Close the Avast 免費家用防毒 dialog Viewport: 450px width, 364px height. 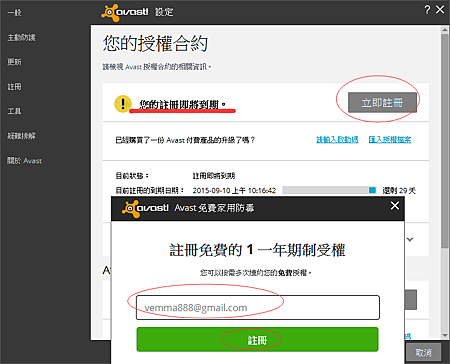click(395, 206)
